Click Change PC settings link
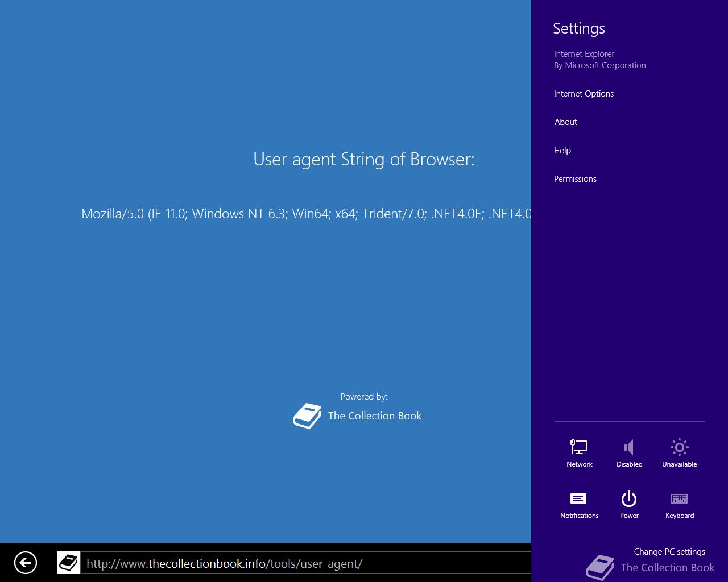The image size is (728, 582). 669,552
